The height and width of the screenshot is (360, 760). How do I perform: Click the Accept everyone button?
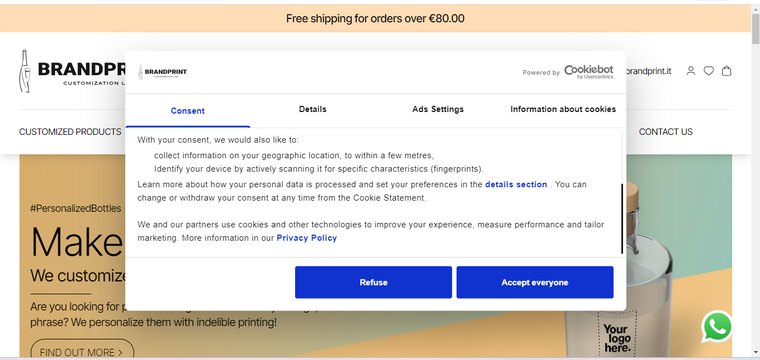[x=535, y=282]
